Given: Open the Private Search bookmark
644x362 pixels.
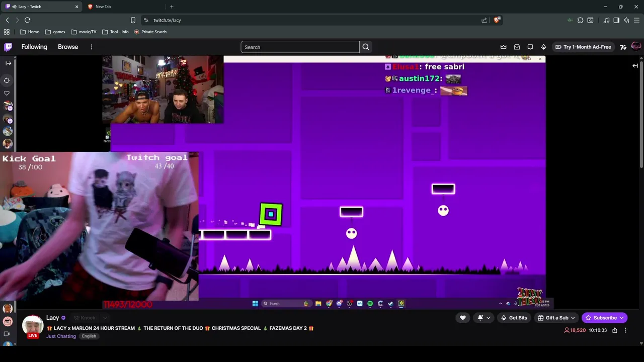Looking at the screenshot, I should point(150,32).
